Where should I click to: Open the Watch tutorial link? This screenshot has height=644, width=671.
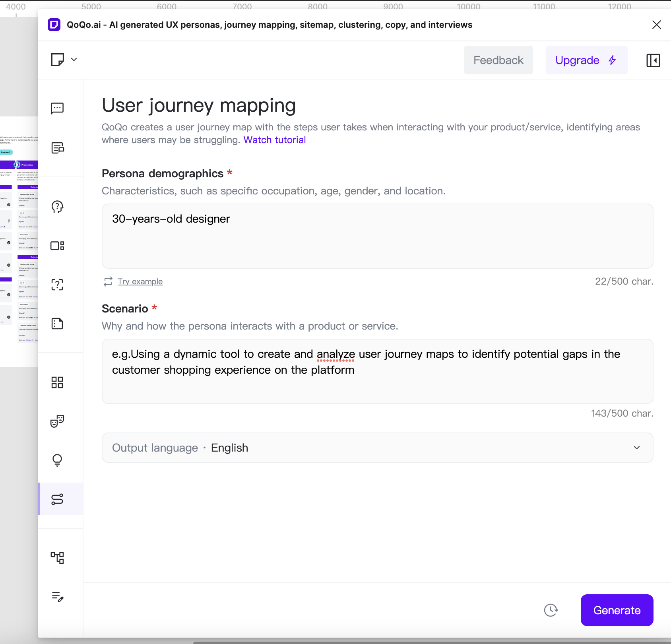coord(274,140)
